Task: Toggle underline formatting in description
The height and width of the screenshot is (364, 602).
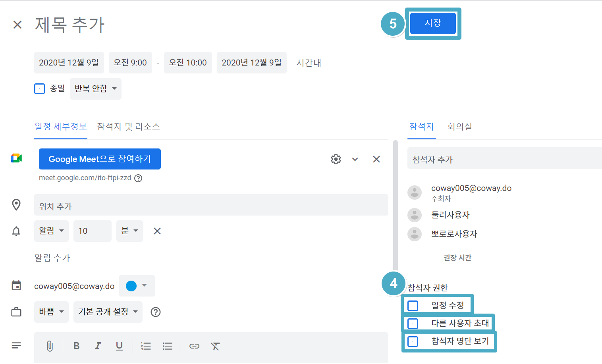Action: click(x=119, y=346)
